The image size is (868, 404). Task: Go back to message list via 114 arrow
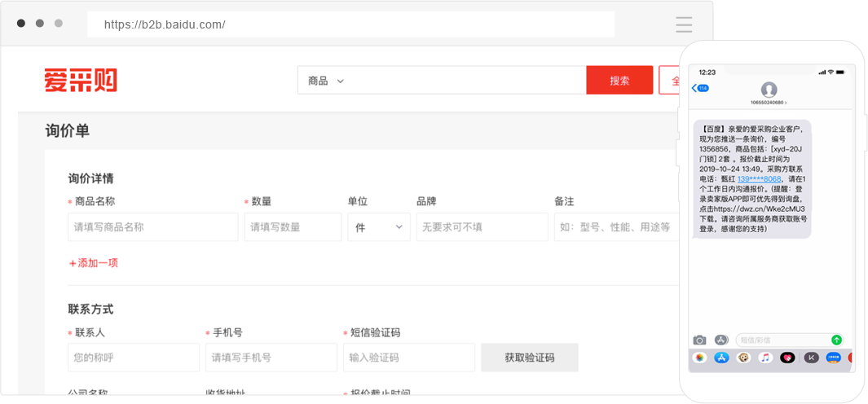click(699, 88)
